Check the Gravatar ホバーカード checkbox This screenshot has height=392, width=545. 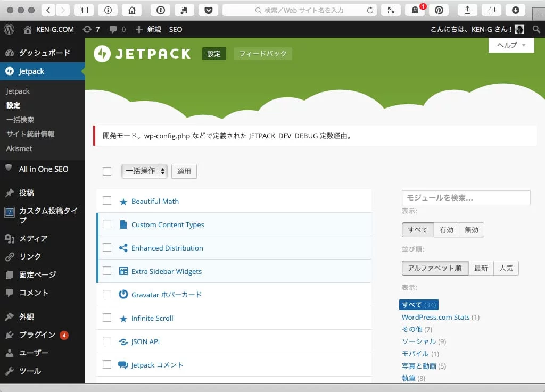coord(107,294)
